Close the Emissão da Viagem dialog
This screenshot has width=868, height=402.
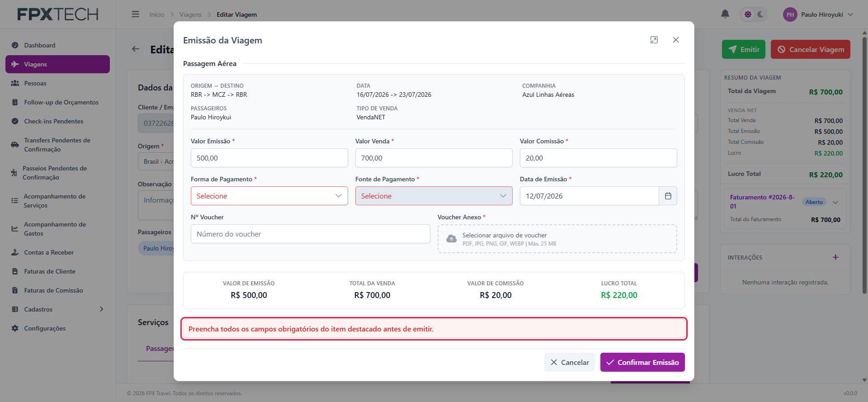tap(676, 40)
